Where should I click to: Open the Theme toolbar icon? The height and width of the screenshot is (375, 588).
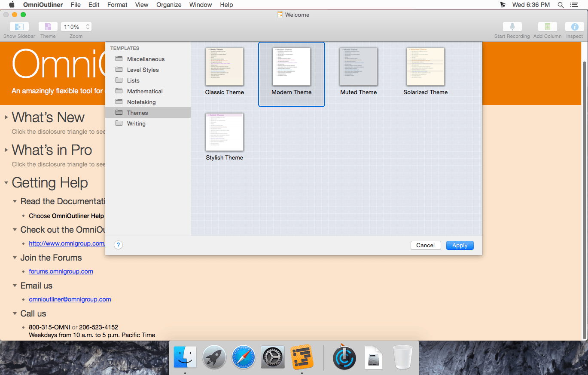coord(48,27)
